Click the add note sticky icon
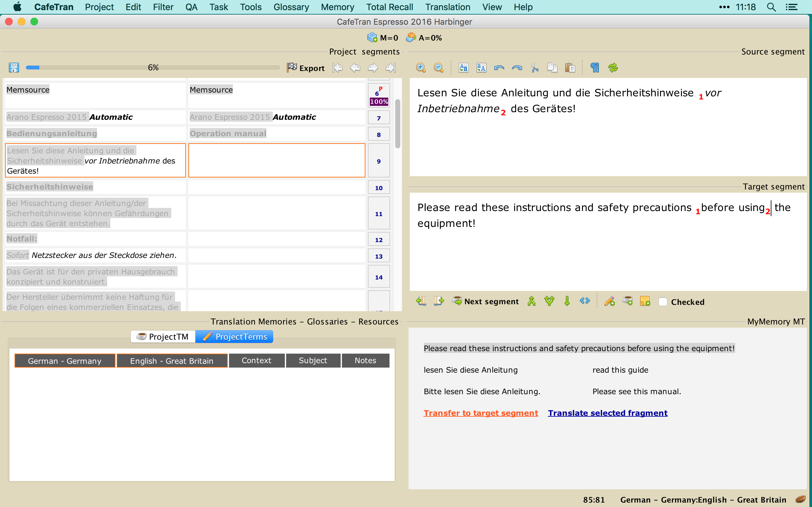This screenshot has width=812, height=507. click(x=645, y=301)
